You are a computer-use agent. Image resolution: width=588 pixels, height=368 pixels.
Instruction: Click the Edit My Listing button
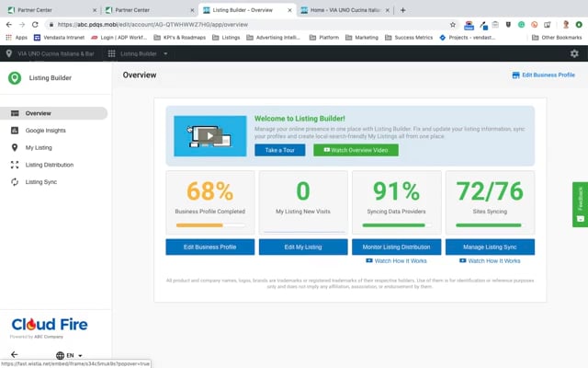pyautogui.click(x=303, y=247)
